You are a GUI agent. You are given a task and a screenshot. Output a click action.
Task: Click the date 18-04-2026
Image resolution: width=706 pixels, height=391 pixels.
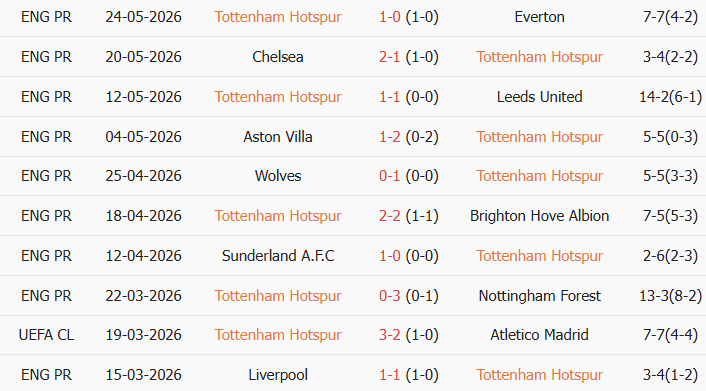coord(144,216)
